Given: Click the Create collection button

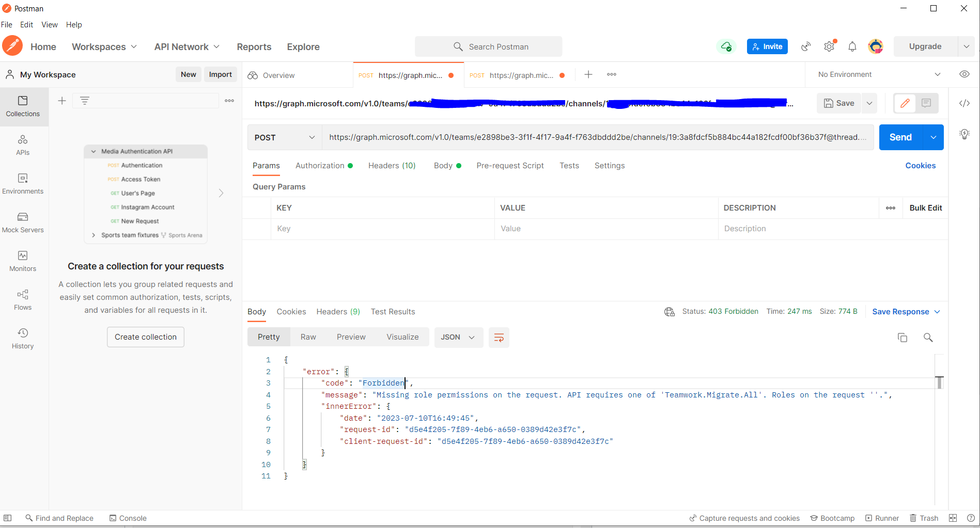Looking at the screenshot, I should [145, 337].
